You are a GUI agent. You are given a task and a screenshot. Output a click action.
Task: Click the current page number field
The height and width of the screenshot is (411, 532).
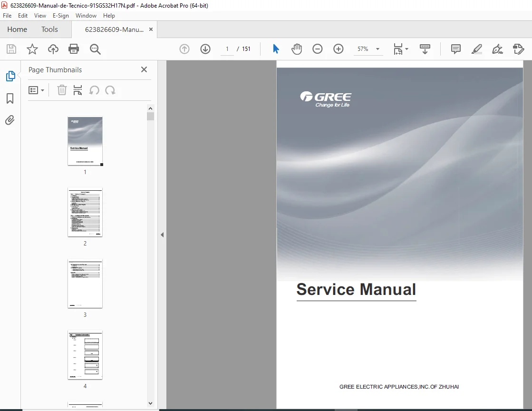pyautogui.click(x=227, y=49)
